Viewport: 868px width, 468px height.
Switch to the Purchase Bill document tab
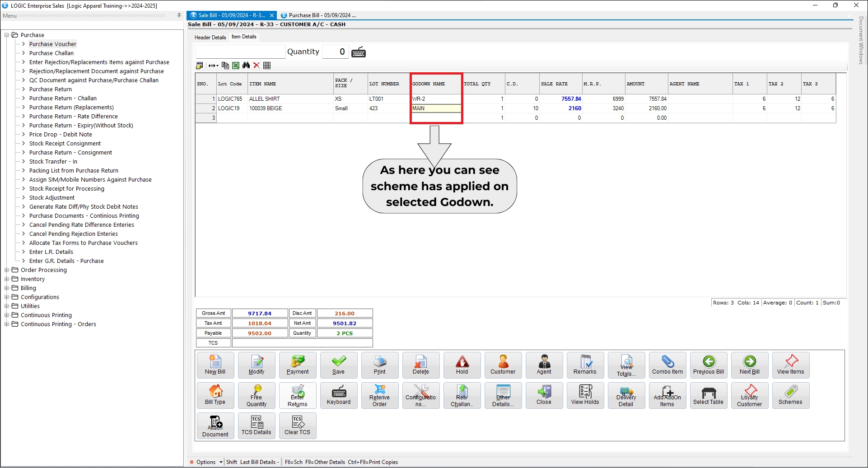click(x=318, y=15)
